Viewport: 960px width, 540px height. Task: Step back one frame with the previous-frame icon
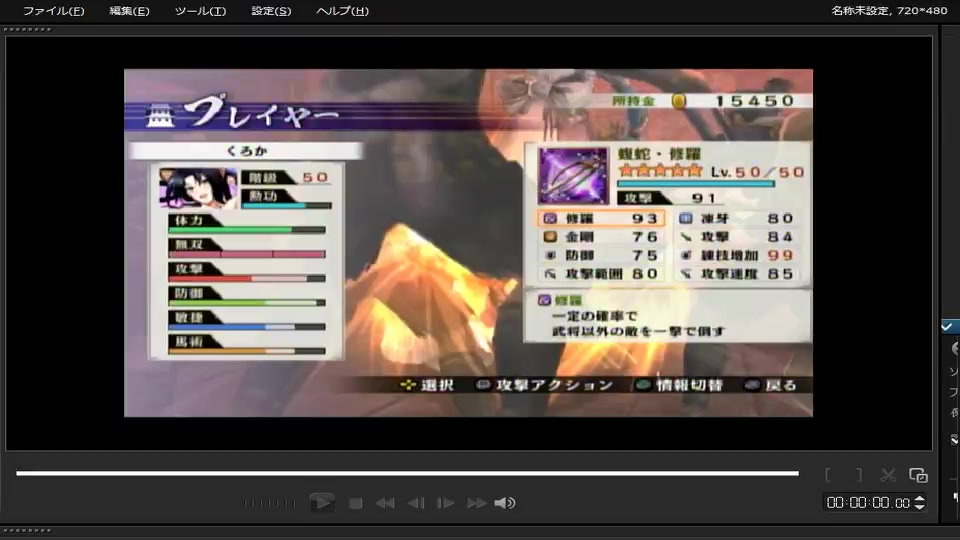point(416,503)
